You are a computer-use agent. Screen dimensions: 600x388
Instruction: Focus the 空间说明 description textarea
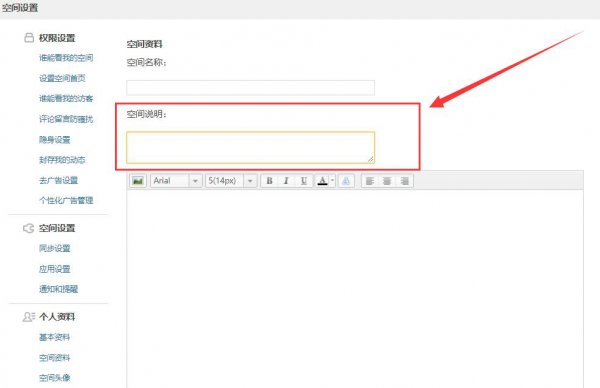pyautogui.click(x=251, y=148)
